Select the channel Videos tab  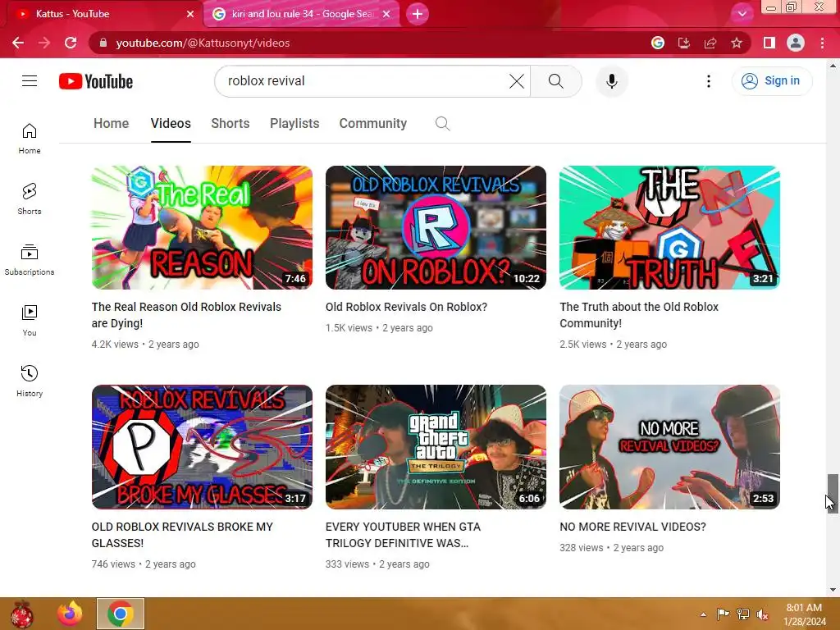[x=171, y=124]
